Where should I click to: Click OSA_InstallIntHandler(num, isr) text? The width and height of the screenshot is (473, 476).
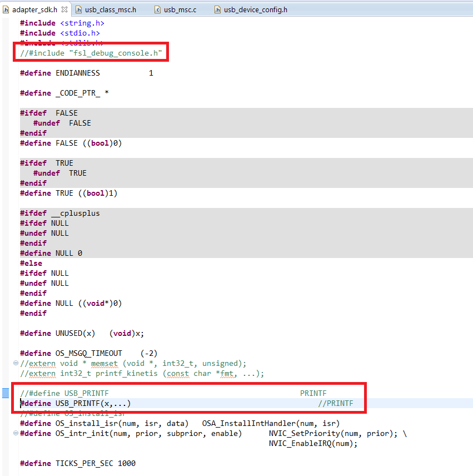click(271, 424)
